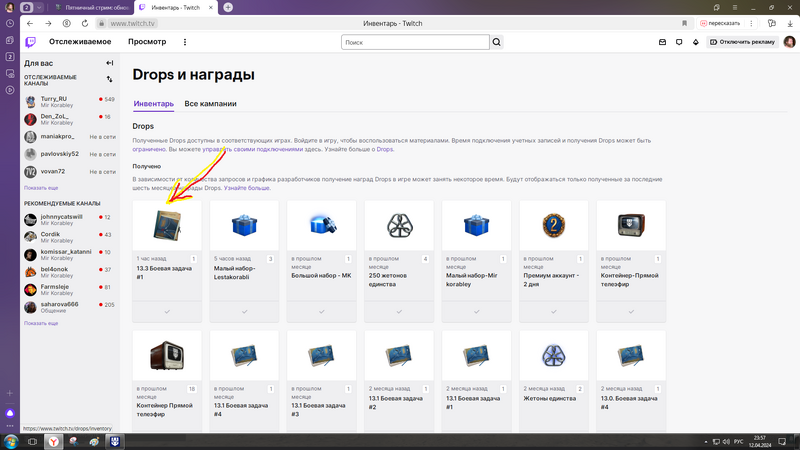Open the bel4onok channel

click(70, 272)
